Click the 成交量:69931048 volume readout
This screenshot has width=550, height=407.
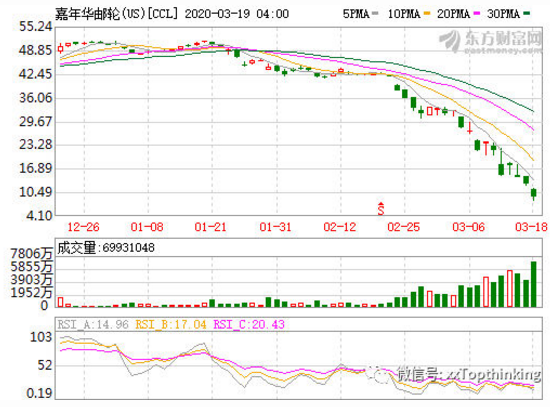[x=106, y=248]
